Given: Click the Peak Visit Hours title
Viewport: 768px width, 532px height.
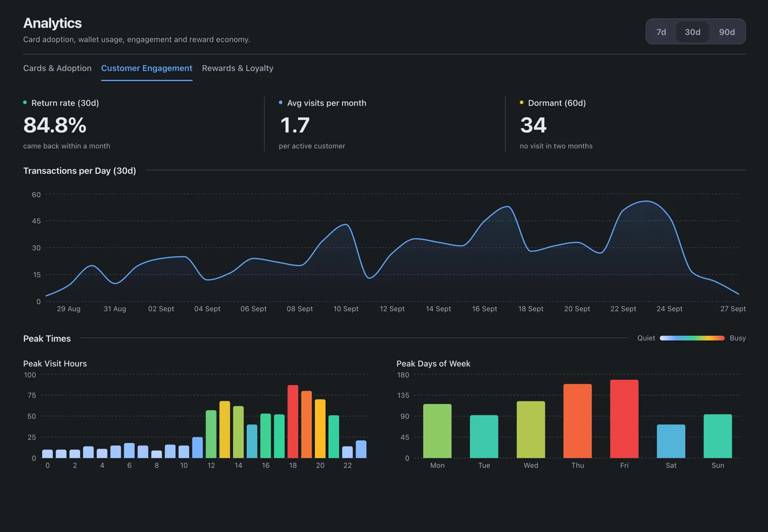Looking at the screenshot, I should 55,363.
